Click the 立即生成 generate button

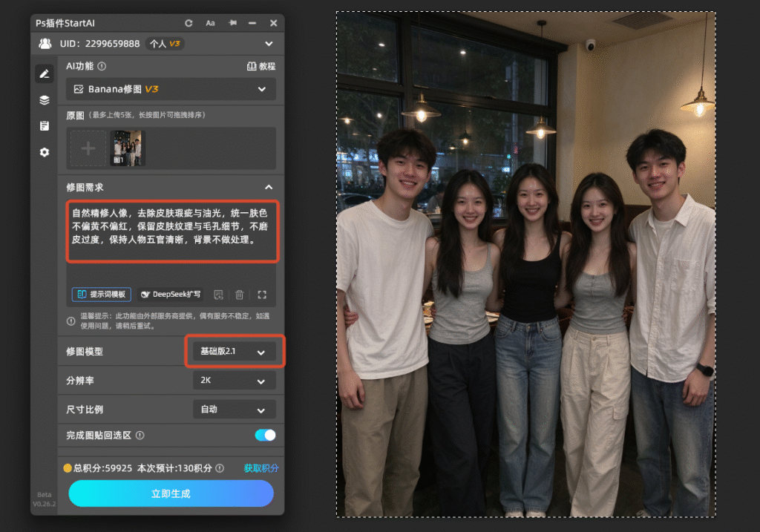tap(171, 493)
